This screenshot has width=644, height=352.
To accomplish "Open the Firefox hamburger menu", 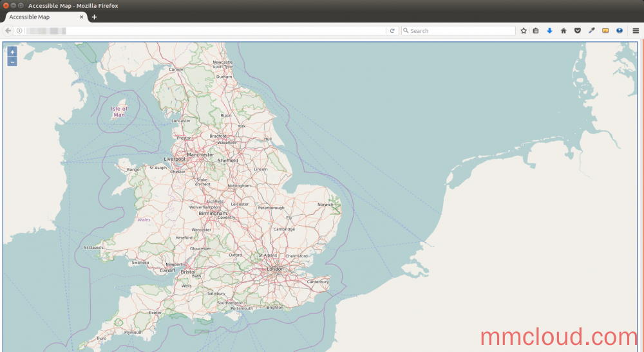I will pyautogui.click(x=636, y=31).
